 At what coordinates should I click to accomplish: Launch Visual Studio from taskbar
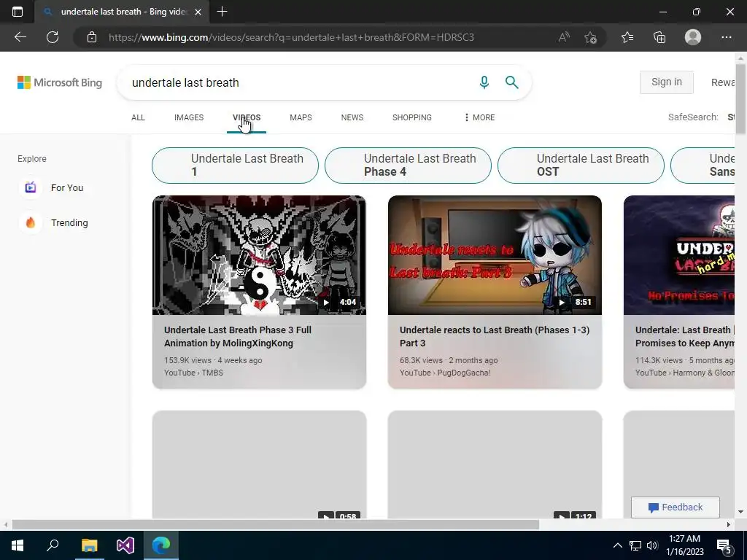[x=125, y=545]
